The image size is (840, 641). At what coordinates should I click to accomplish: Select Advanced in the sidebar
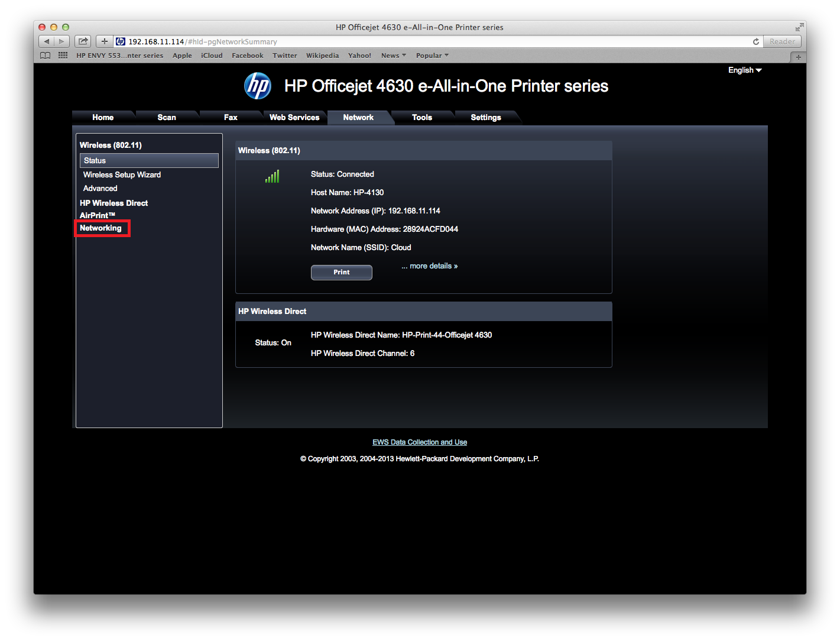[x=100, y=188]
